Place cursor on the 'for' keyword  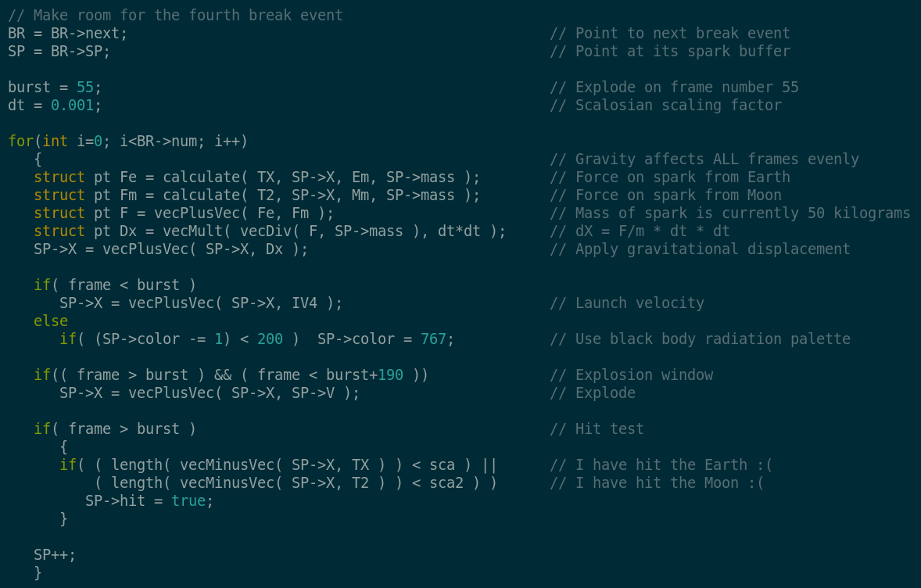click(x=20, y=142)
